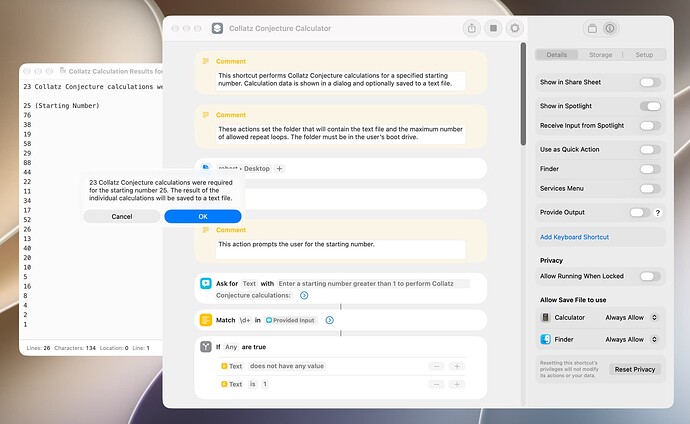The width and height of the screenshot is (690, 424).
Task: Click the Collatz Conjecture Calculator window title
Action: 280,28
